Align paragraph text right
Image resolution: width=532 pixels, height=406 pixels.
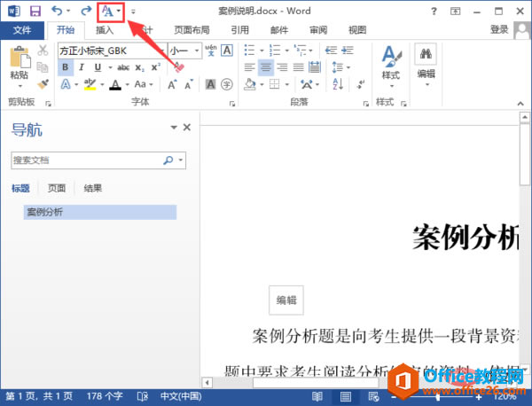click(282, 67)
